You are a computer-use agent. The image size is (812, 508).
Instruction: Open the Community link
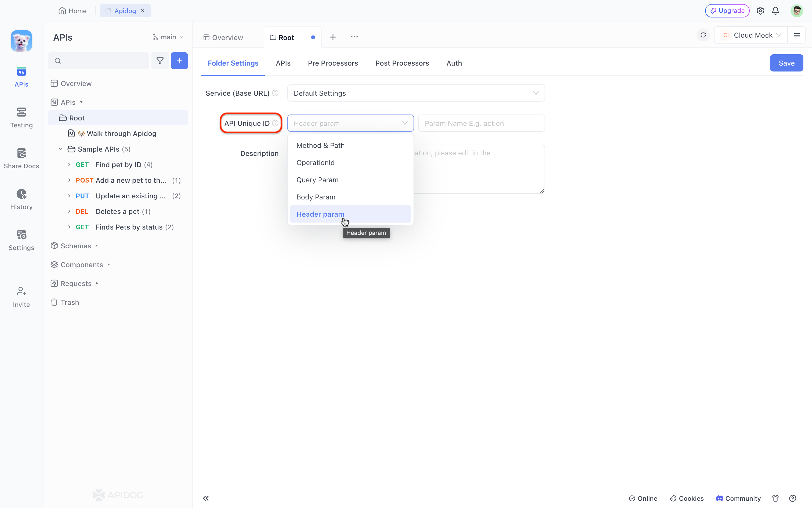[738, 498]
